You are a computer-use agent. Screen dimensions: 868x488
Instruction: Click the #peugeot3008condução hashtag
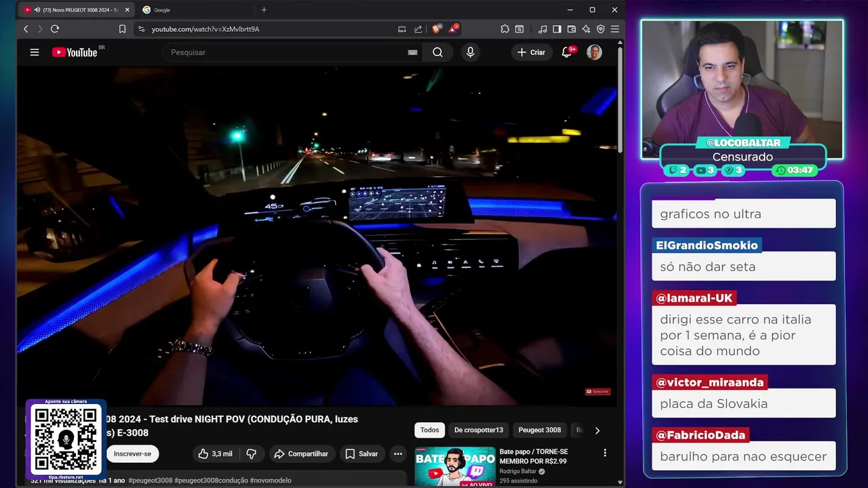click(211, 481)
